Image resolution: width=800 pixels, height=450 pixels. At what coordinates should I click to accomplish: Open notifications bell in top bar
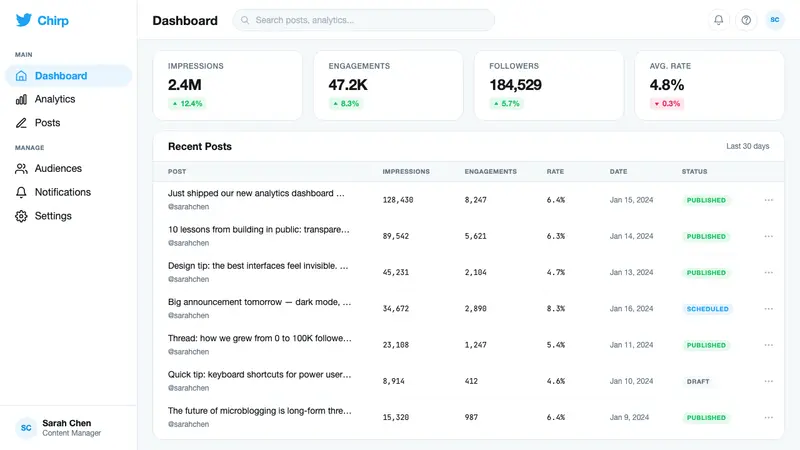tap(718, 20)
